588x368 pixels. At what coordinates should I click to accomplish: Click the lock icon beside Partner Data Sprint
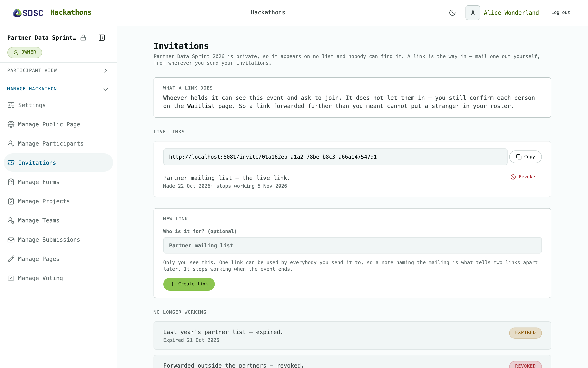pyautogui.click(x=83, y=37)
